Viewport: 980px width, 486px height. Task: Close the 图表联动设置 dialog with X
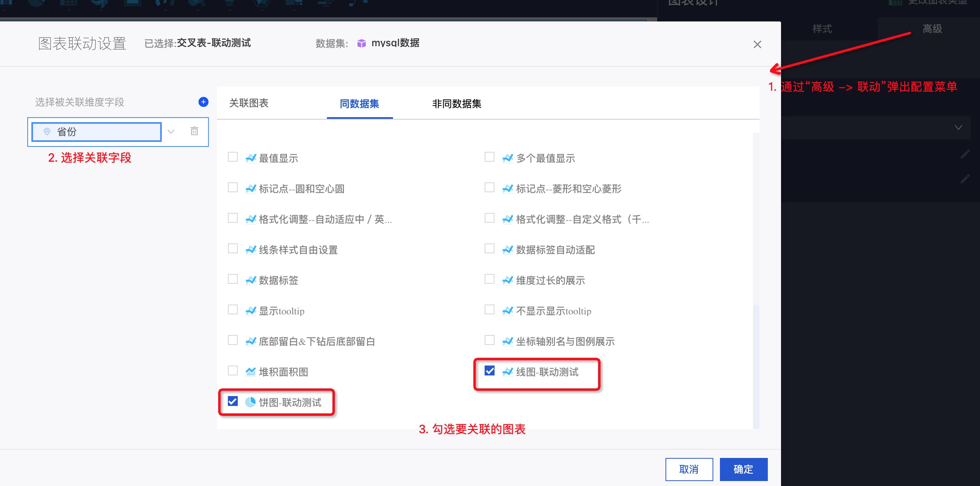(x=757, y=45)
